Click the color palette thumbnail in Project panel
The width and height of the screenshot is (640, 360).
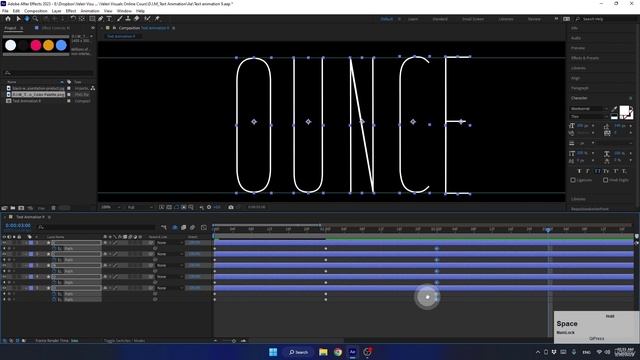36,45
